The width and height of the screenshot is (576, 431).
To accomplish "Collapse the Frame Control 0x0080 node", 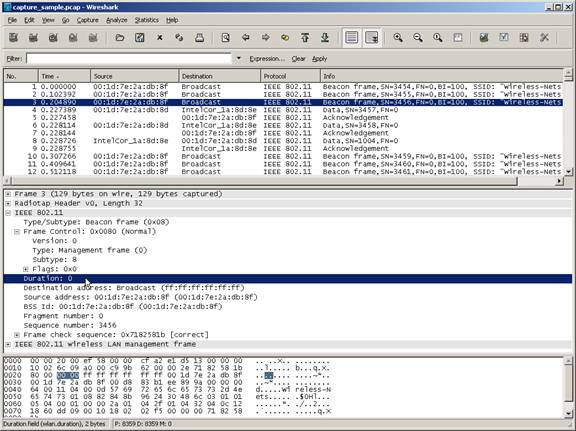I will (17, 231).
